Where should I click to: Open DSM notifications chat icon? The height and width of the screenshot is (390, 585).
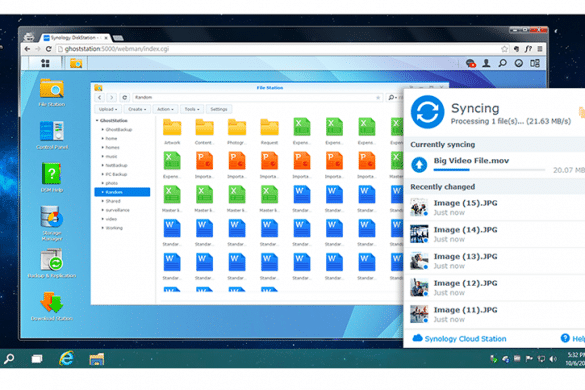pyautogui.click(x=470, y=63)
